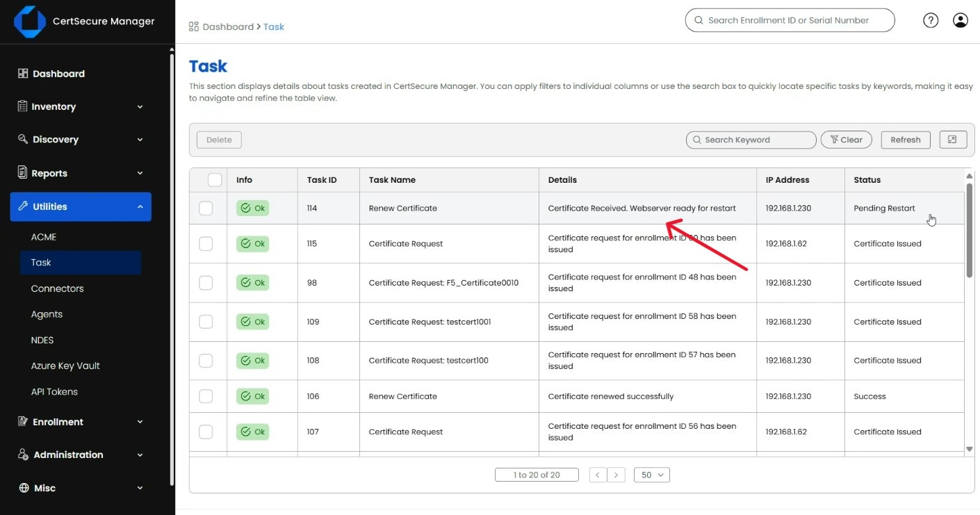The image size is (980, 515).
Task: Click the Dashboard breadcrumb link
Action: [228, 26]
